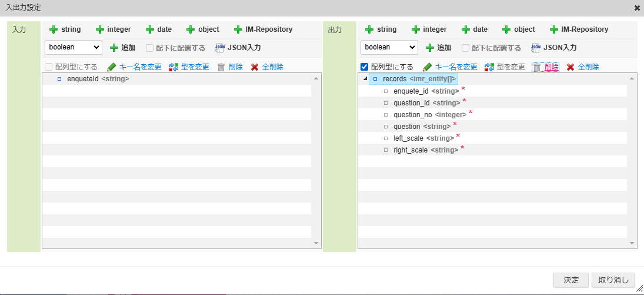This screenshot has height=295, width=644.
Task: Add object type in input panel
Action: (203, 29)
